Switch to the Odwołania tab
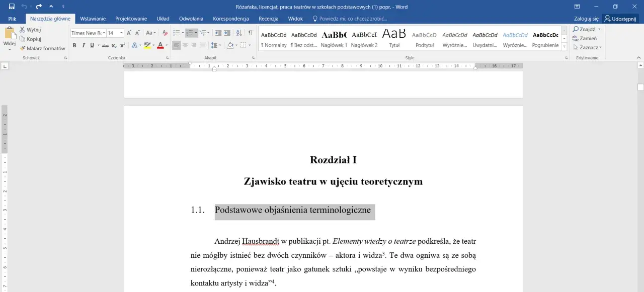The height and width of the screenshot is (292, 644). click(191, 19)
